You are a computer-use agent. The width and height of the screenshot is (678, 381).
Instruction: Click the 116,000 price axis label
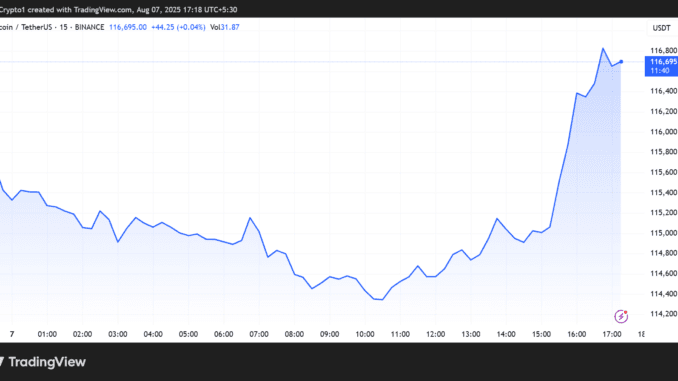pos(664,132)
